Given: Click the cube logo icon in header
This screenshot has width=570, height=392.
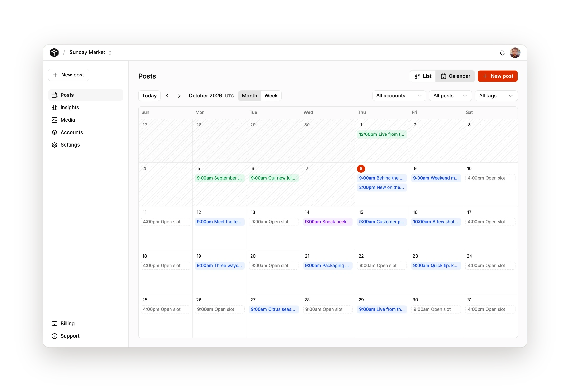Looking at the screenshot, I should point(54,52).
